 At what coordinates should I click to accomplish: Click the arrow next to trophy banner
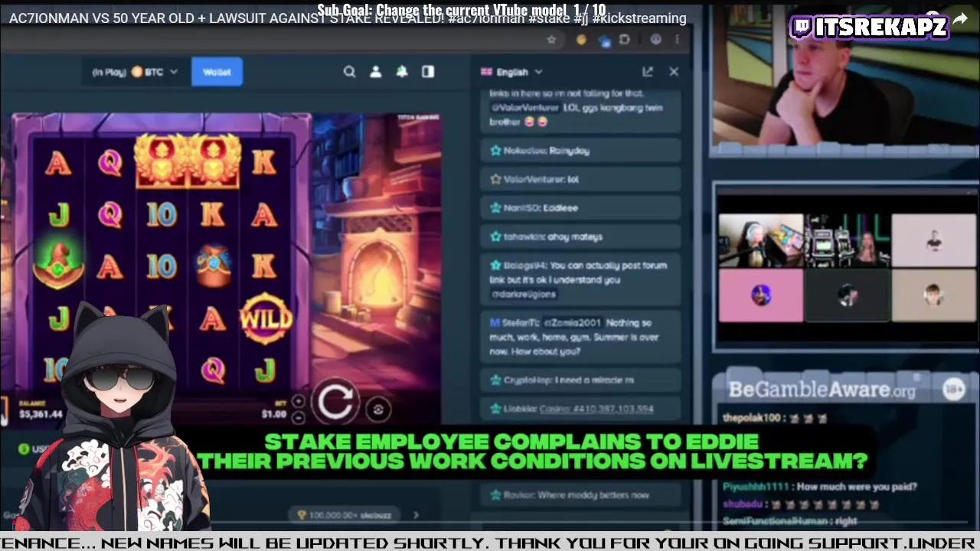[416, 515]
